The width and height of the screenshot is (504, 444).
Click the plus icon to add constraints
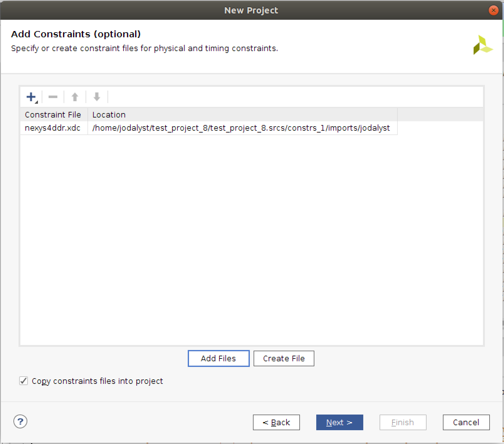[31, 97]
